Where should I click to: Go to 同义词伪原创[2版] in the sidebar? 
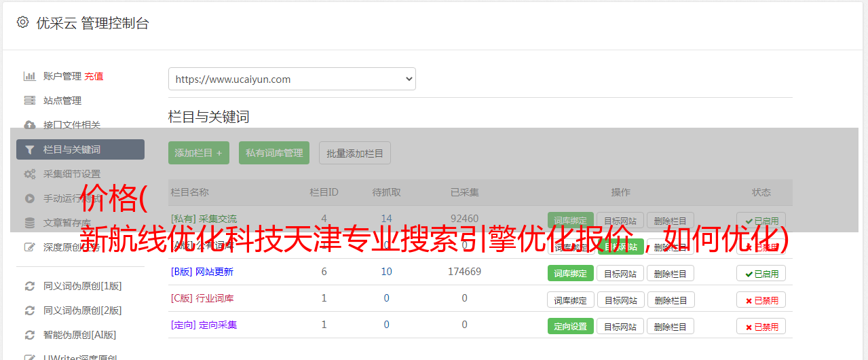83,310
